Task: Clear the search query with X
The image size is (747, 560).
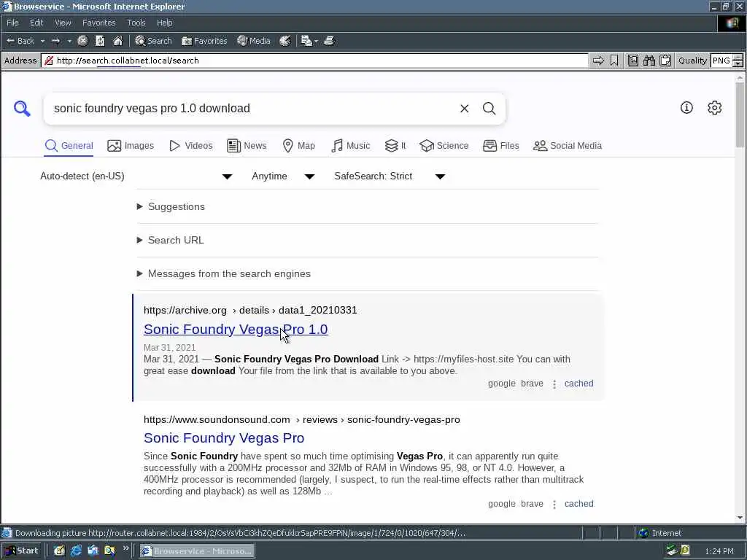Action: pyautogui.click(x=465, y=109)
